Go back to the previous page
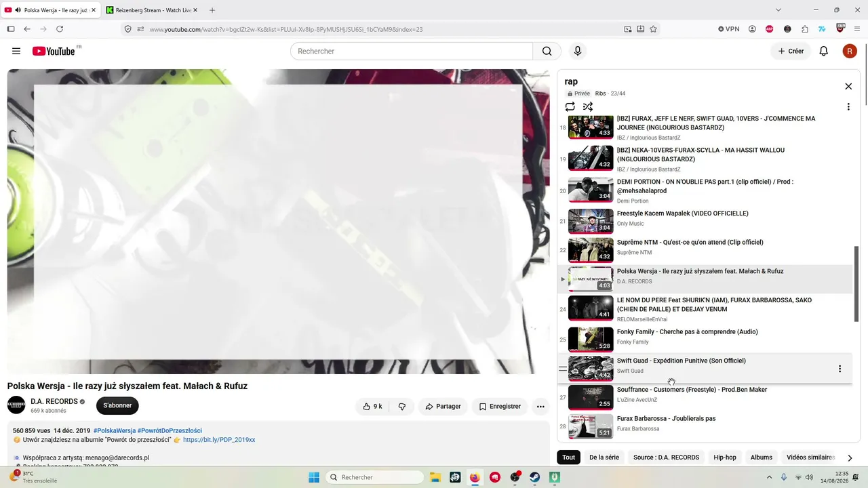The image size is (868, 488). coord(27,29)
